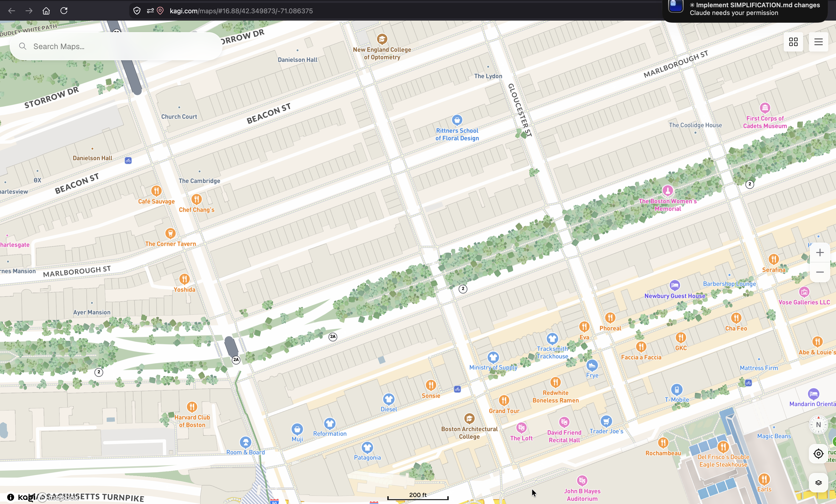The image size is (836, 504).
Task: Select the Chef Chang's restaurant marker
Action: coord(196,199)
